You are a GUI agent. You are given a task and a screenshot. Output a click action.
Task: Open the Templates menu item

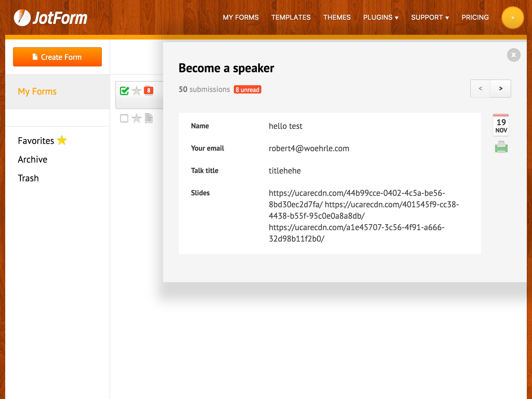[x=291, y=17]
